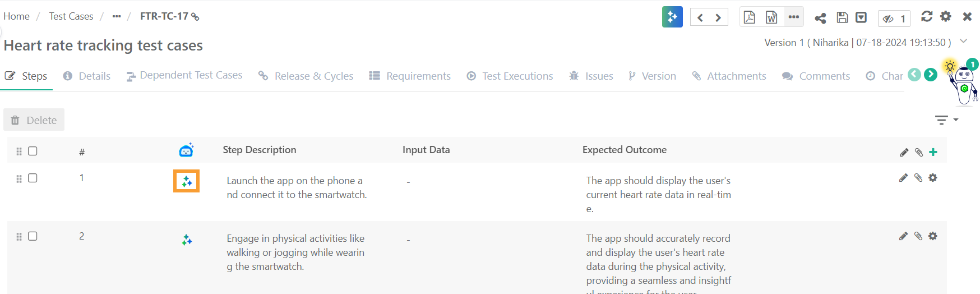Viewport: 980px width, 294px height.
Task: Click step 1 description 'Launch the app'
Action: [x=297, y=187]
